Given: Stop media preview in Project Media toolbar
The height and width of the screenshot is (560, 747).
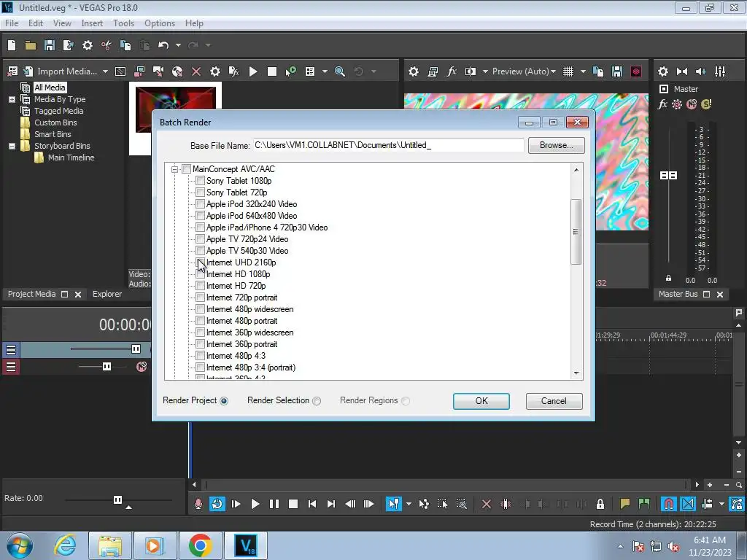Looking at the screenshot, I should click(x=272, y=71).
